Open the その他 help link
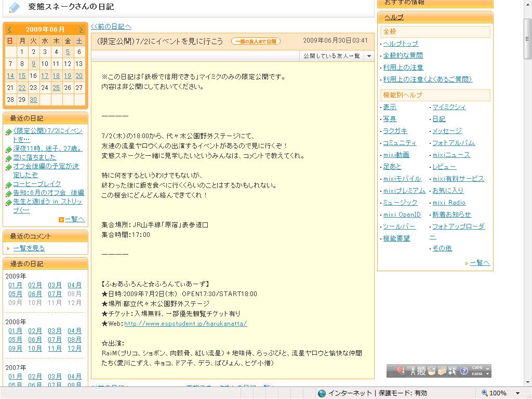Screen dimensions: 532x399 [442, 248]
